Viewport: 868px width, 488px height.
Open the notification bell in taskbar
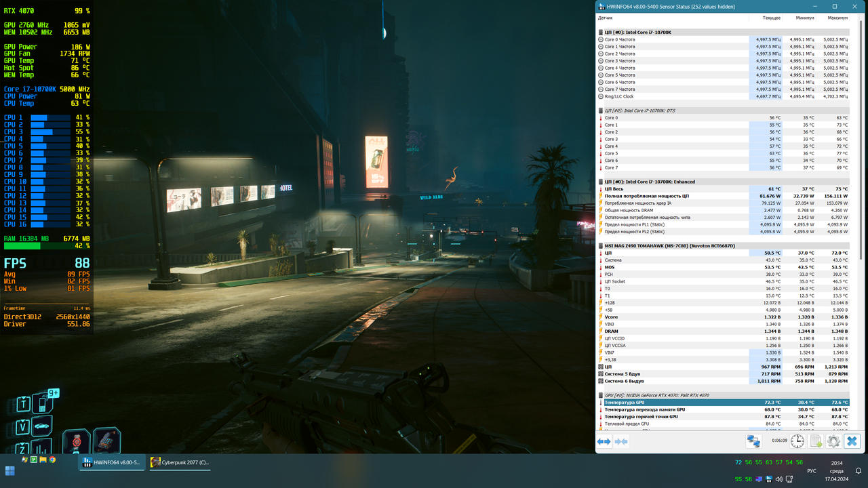(859, 470)
